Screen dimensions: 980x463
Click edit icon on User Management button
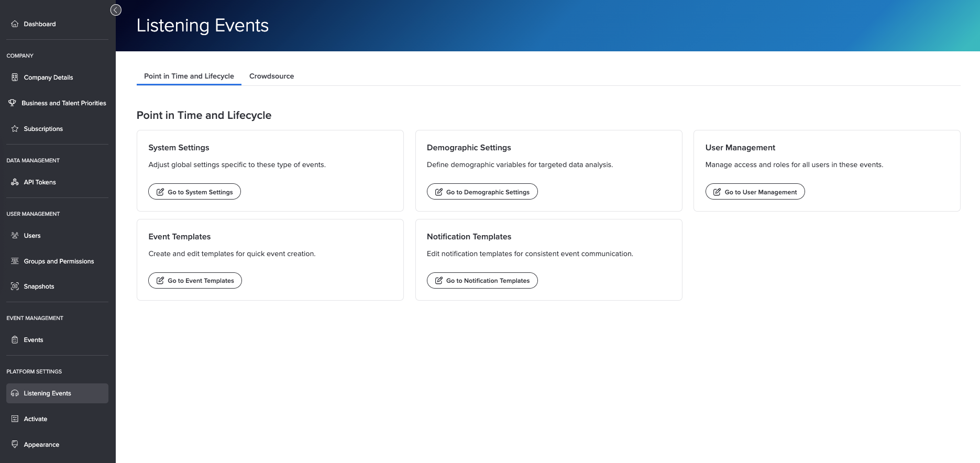[717, 192]
